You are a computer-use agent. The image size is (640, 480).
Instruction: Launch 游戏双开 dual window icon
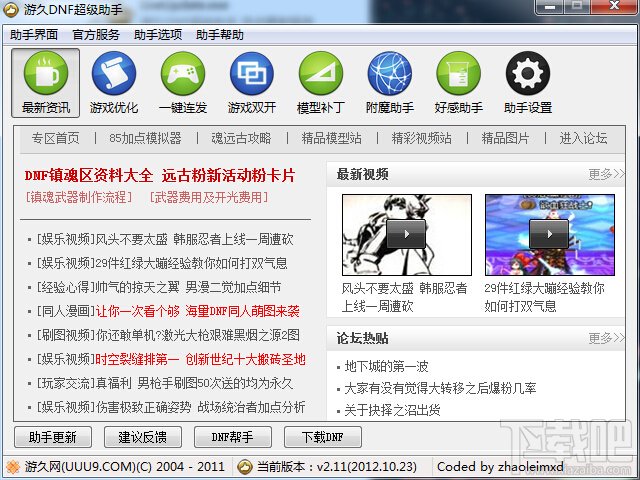tap(252, 83)
